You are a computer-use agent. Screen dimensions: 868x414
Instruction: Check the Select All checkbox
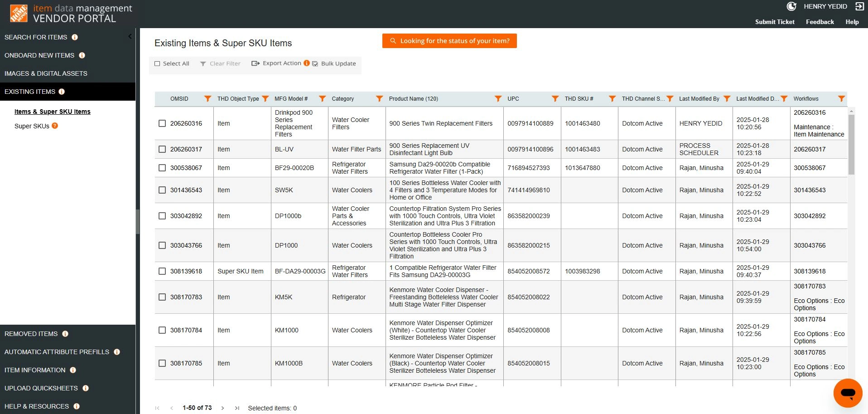coord(157,63)
